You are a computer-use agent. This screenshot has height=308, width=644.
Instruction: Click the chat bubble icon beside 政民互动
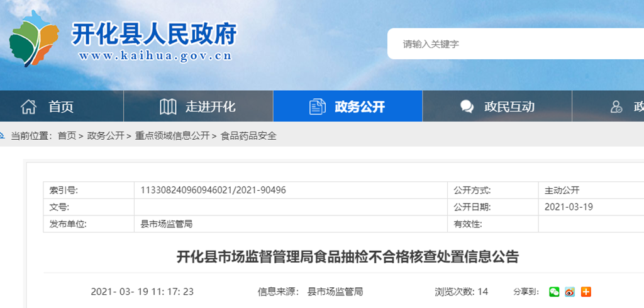tap(467, 106)
